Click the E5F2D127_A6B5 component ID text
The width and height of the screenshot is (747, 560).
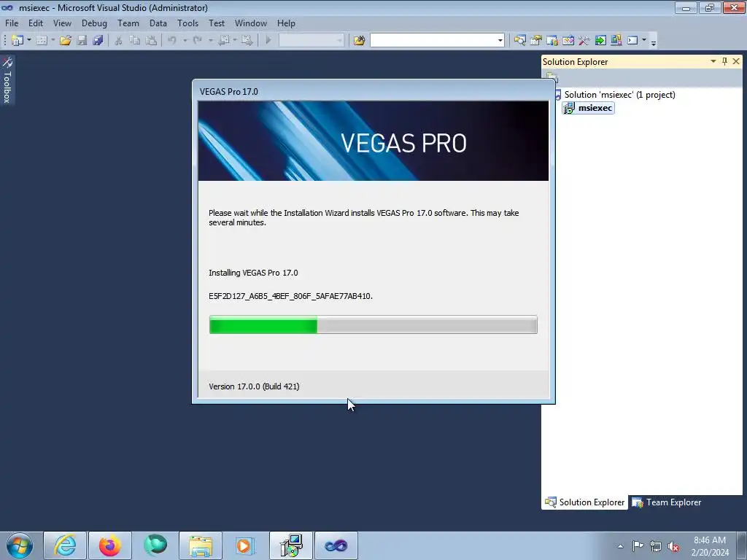[x=290, y=296]
